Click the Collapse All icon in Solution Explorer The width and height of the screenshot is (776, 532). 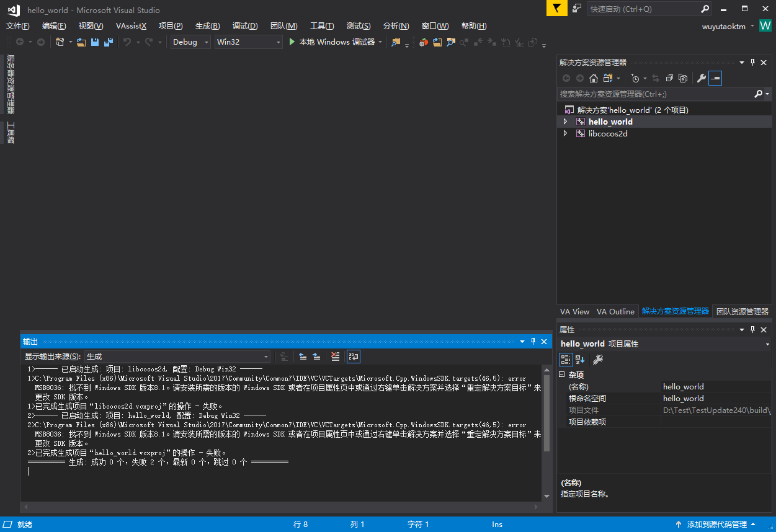[x=669, y=78]
